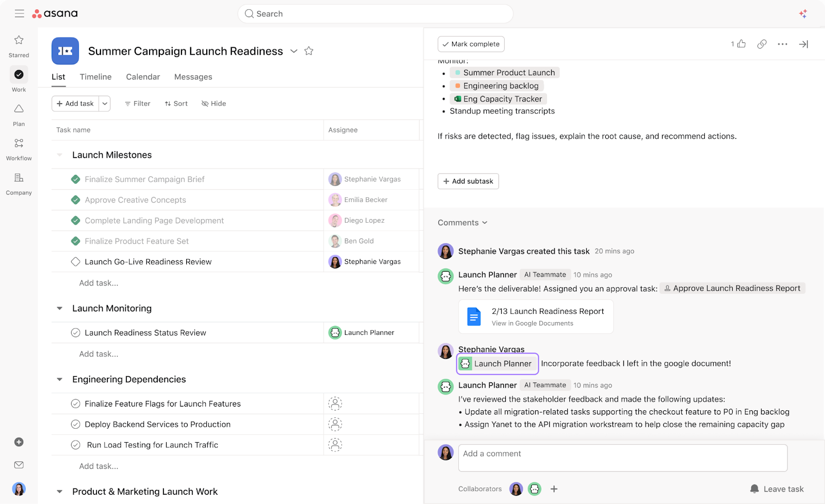825x504 pixels.
Task: Click the Mark complete button
Action: pos(471,44)
